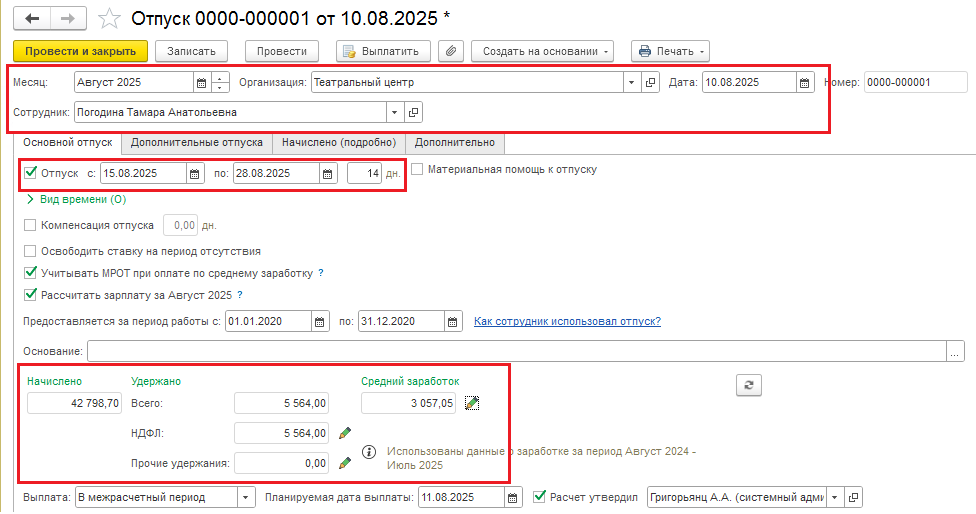
Task: Check Освободить ставку на период отсутствия
Action: point(30,251)
